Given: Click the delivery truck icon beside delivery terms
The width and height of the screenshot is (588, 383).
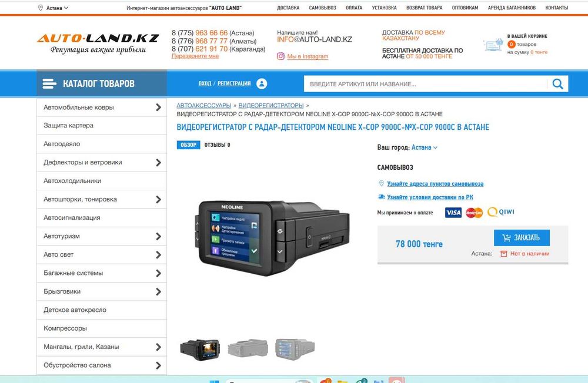Looking at the screenshot, I should (x=382, y=197).
